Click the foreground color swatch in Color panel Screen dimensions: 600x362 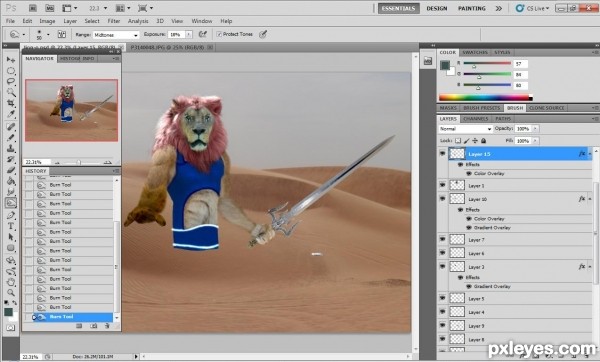pos(445,65)
